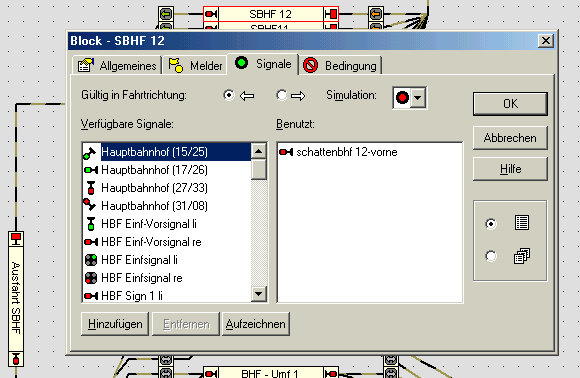Click the green arrow signal left of SBHF 12

(166, 14)
